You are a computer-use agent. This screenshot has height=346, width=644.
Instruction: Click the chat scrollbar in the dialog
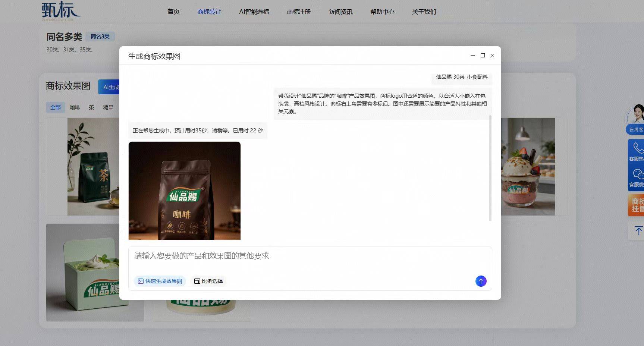(490, 168)
